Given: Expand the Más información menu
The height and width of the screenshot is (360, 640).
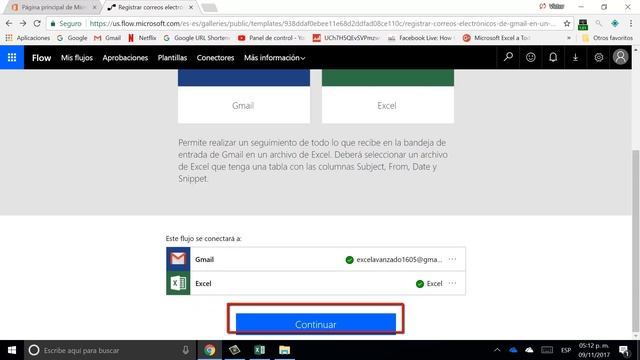Looking at the screenshot, I should pyautogui.click(x=274, y=58).
